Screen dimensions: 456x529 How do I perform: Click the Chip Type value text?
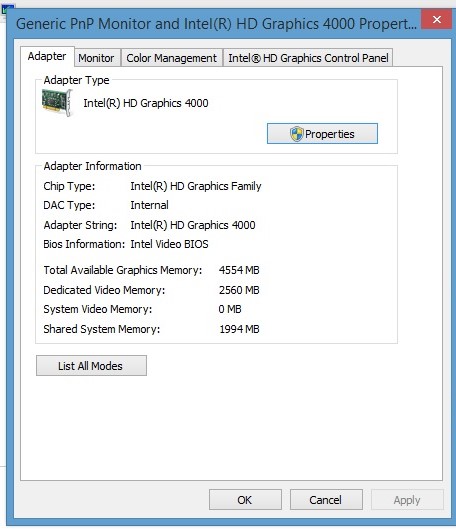pyautogui.click(x=196, y=186)
